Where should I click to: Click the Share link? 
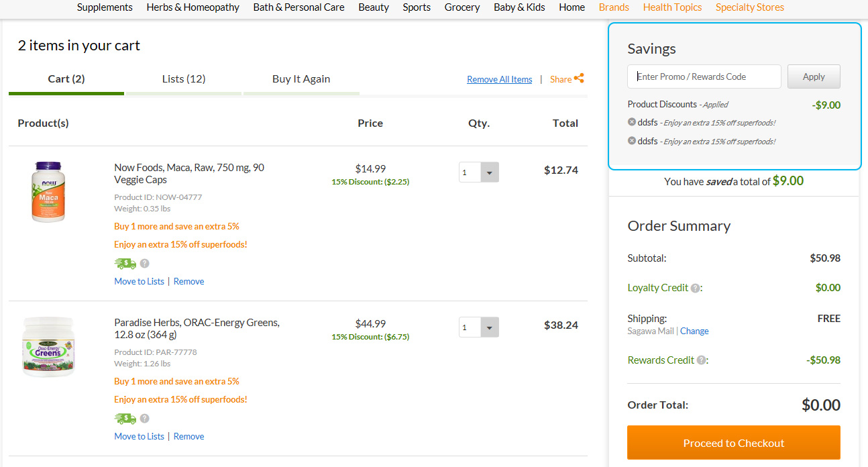point(561,79)
